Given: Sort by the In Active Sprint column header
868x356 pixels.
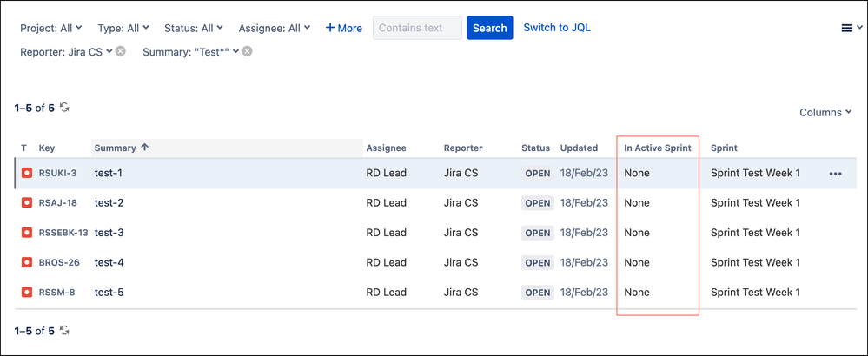Looking at the screenshot, I should (659, 148).
